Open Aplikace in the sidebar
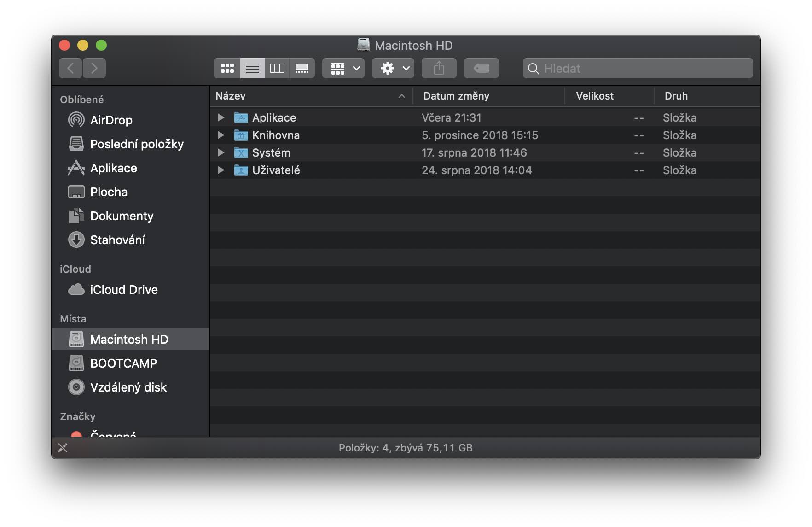812x527 pixels. pyautogui.click(x=131, y=168)
